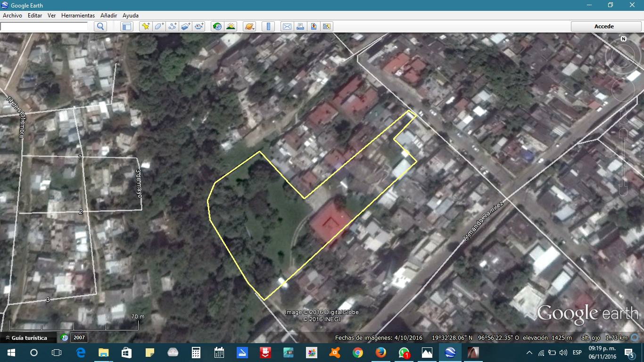
Task: Open the planet selection dropdown
Action: [250, 26]
